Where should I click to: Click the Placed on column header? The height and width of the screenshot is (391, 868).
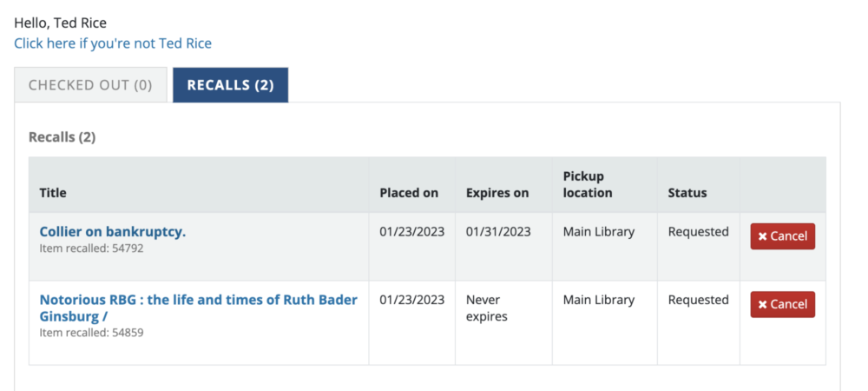tap(409, 193)
